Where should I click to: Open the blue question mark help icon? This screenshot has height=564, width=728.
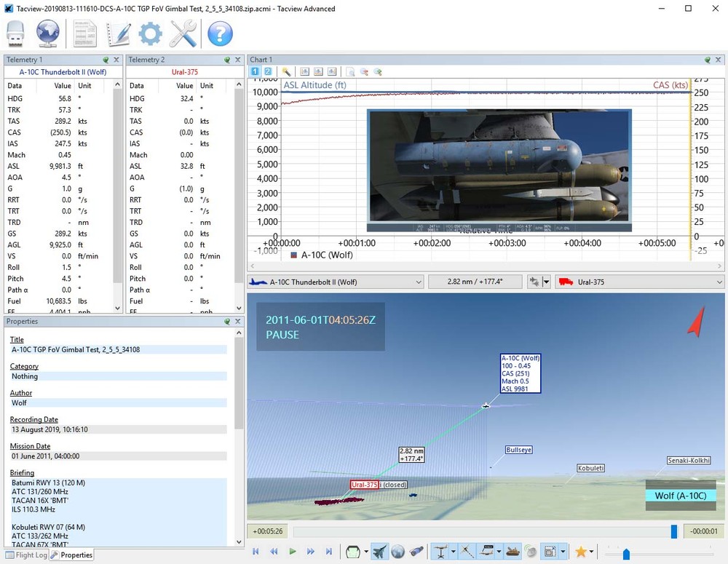tap(220, 33)
